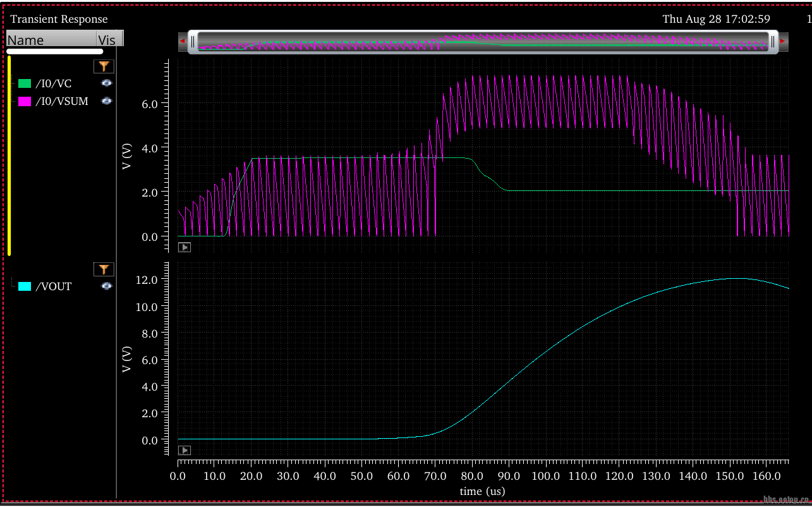Open the filter icon above /I0/VC
The height and width of the screenshot is (507, 812).
(104, 66)
